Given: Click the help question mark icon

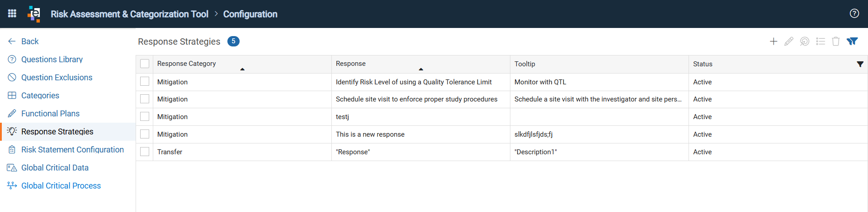Looking at the screenshot, I should click(854, 14).
